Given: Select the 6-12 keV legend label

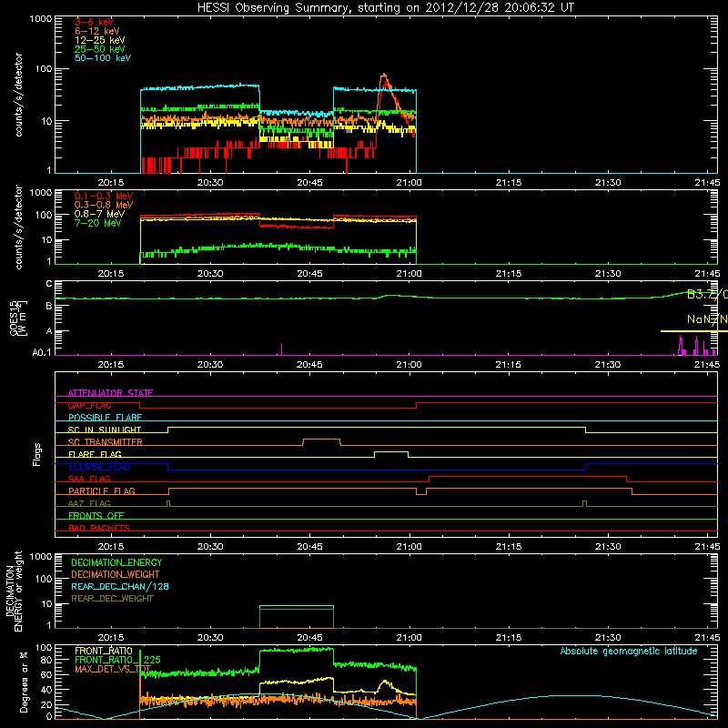Looking at the screenshot, I should tap(97, 31).
